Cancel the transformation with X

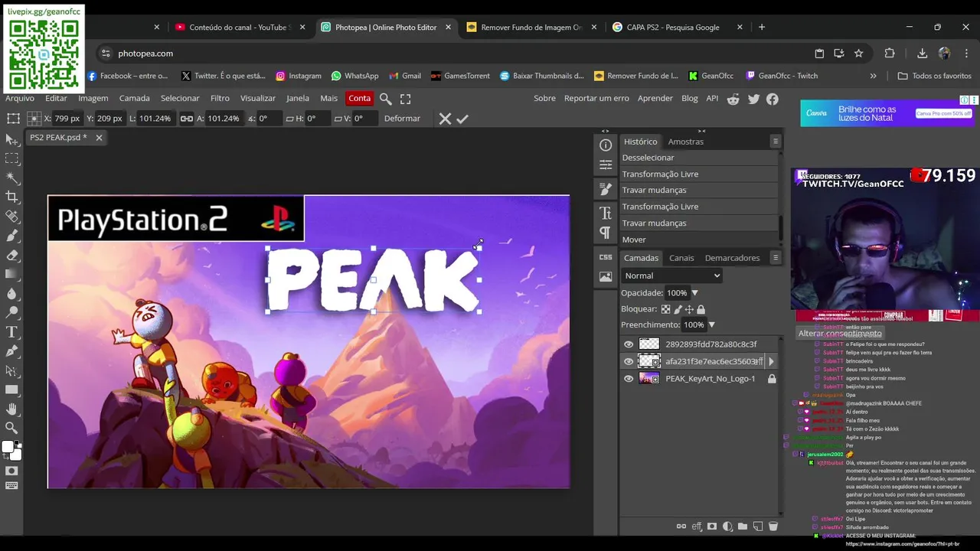coord(445,119)
